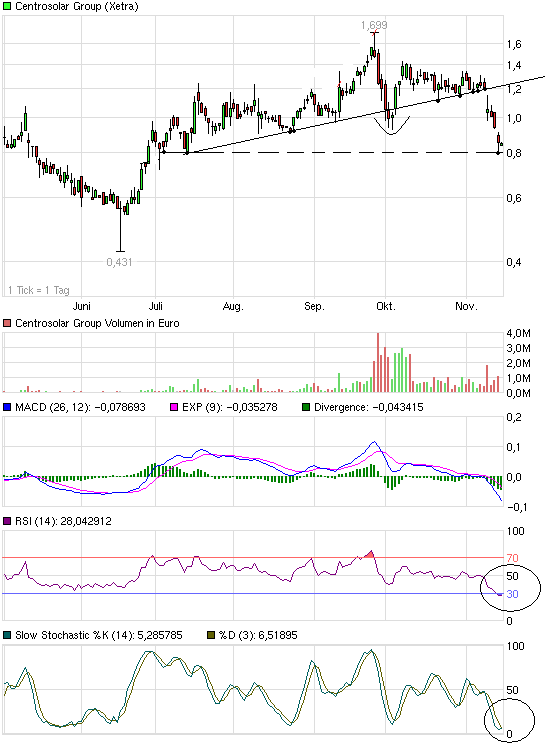
Task: Click the 0,8 price axis label
Action: click(514, 153)
